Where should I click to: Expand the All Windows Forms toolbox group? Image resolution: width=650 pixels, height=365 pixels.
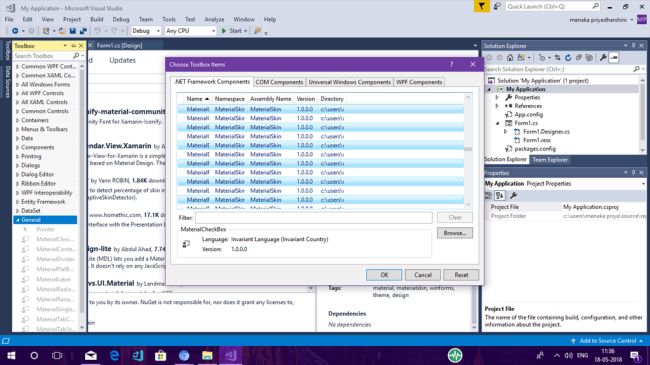coord(17,85)
